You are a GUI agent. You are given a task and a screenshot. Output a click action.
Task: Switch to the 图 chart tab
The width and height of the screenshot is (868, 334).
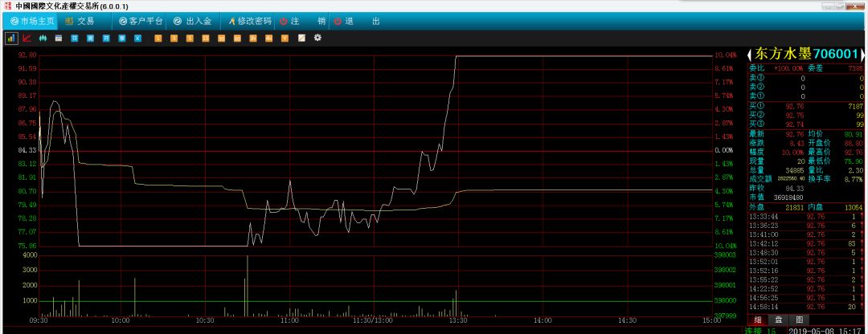click(799, 320)
